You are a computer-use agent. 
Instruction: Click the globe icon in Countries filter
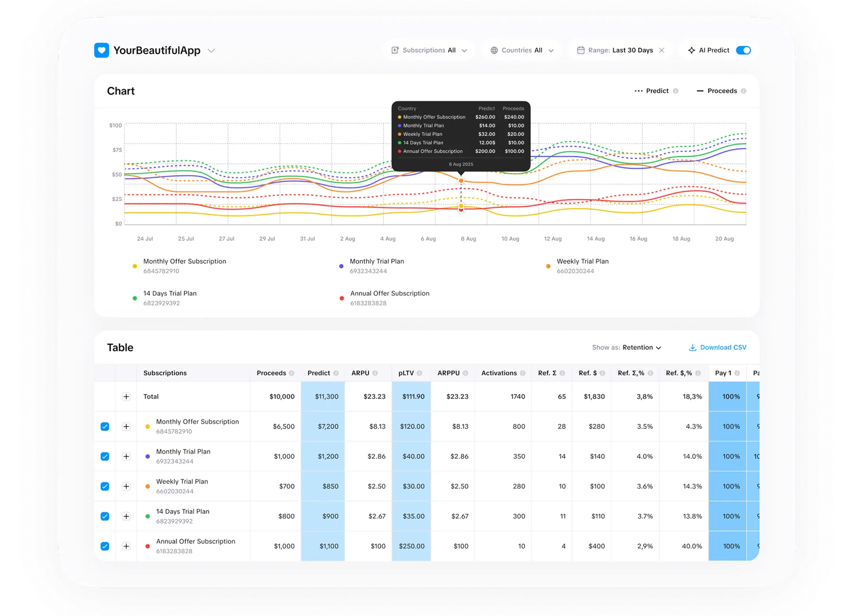[494, 50]
